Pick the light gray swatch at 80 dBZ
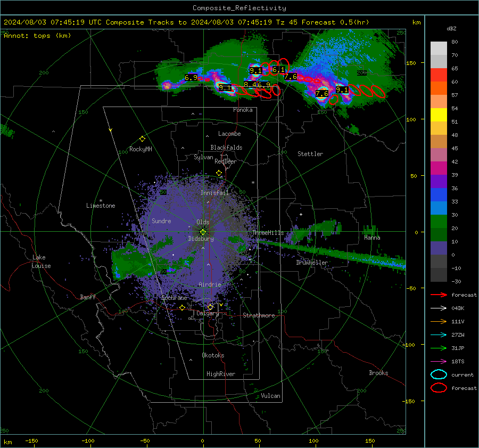 click(439, 48)
